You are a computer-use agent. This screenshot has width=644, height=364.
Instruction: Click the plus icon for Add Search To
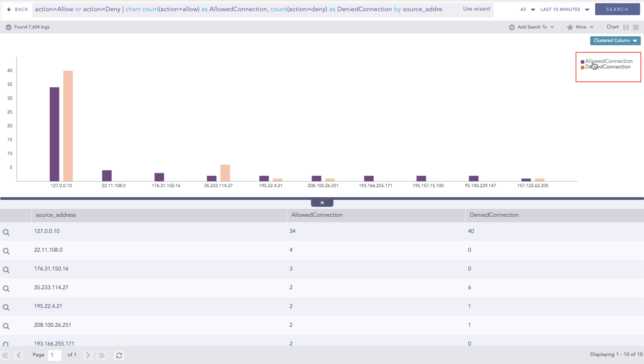click(512, 27)
